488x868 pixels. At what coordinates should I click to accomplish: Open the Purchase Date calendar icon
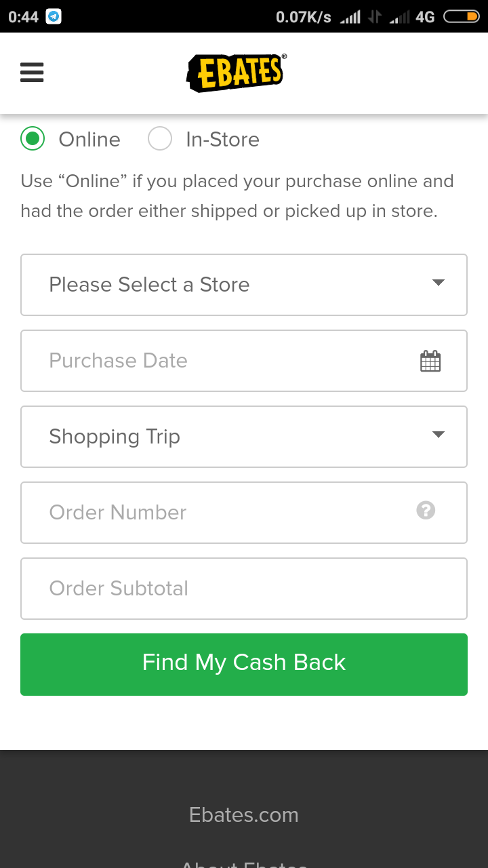[430, 361]
